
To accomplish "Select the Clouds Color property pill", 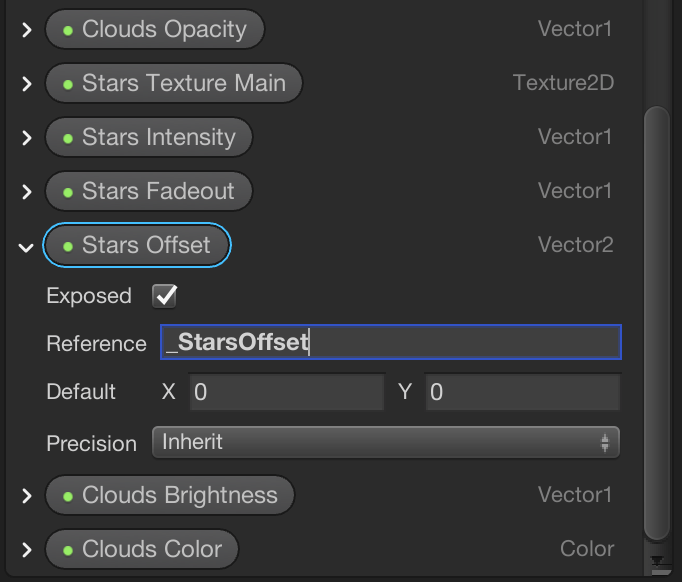I will (142, 550).
